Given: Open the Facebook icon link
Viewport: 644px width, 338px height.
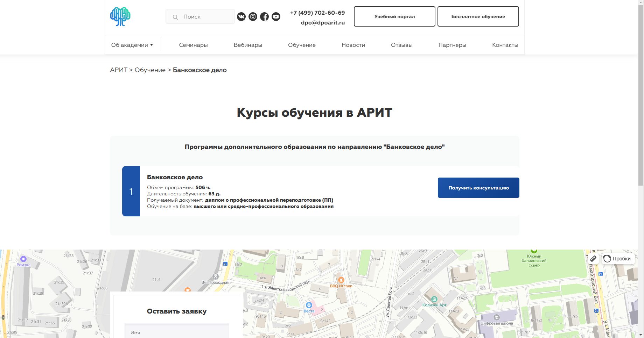Looking at the screenshot, I should (264, 16).
